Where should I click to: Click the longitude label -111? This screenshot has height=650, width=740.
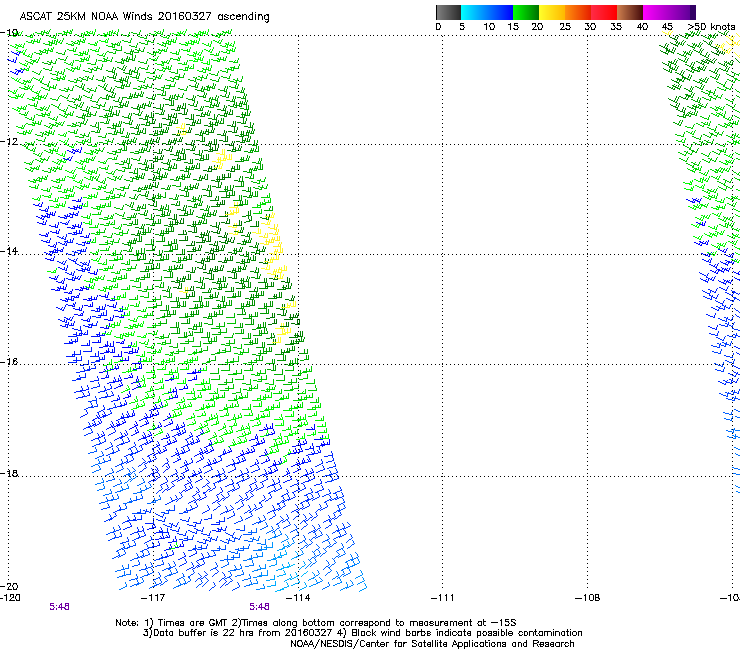pyautogui.click(x=443, y=598)
